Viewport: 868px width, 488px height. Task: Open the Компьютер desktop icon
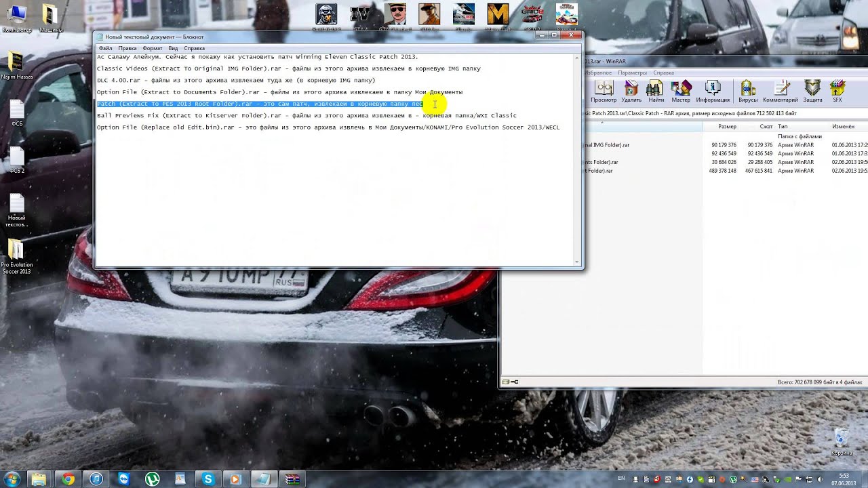click(16, 18)
